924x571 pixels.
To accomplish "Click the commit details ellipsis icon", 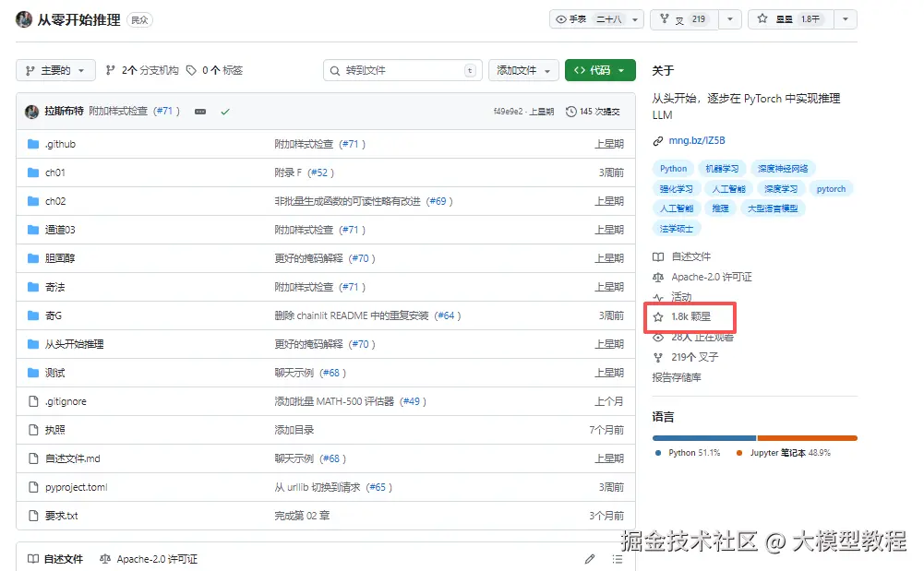I will pyautogui.click(x=200, y=112).
